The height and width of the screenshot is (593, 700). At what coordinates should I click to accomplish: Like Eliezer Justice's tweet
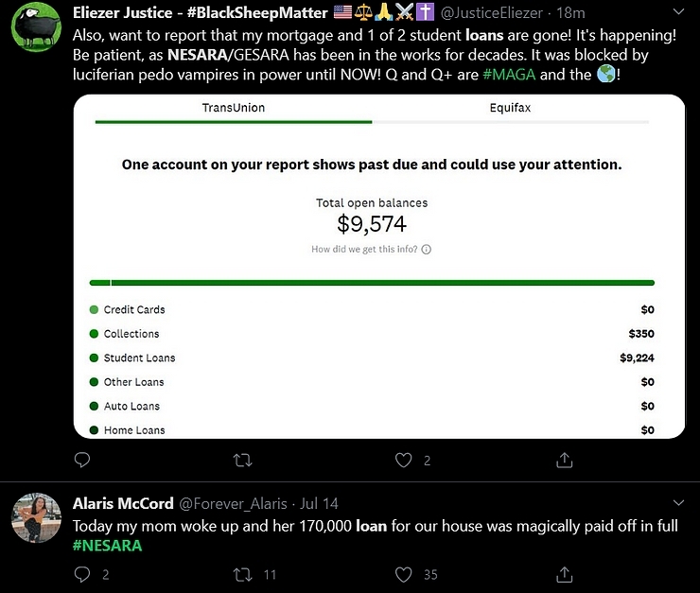coord(404,460)
